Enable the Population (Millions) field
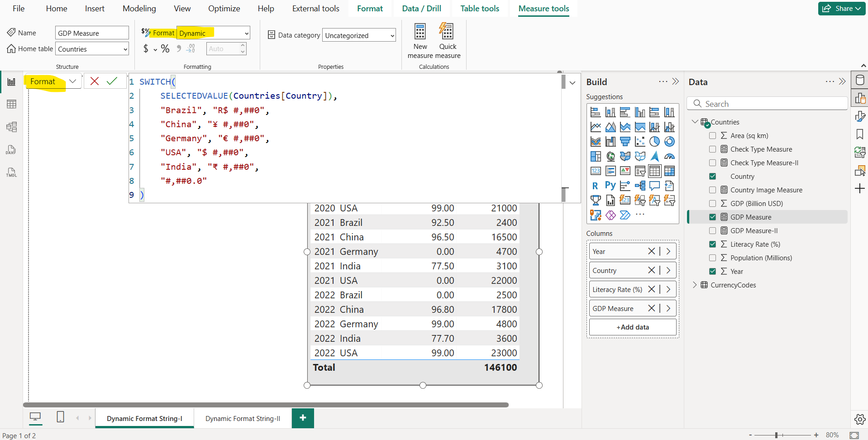 [x=713, y=258]
